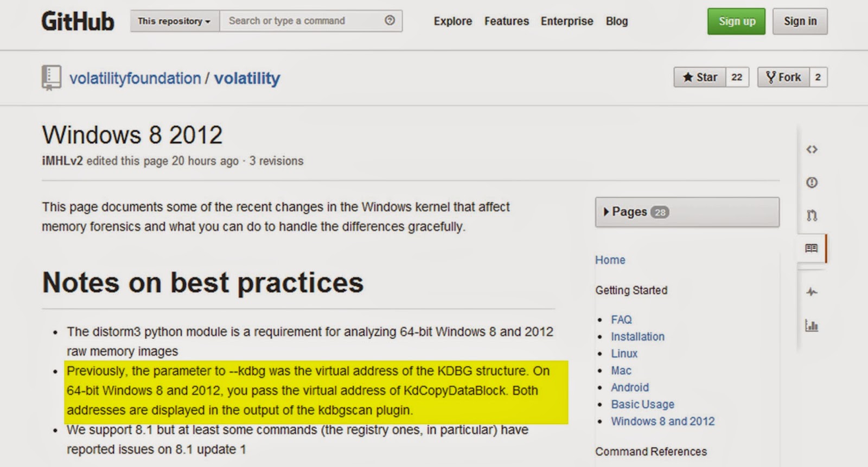Open the 'This repository' search scope dropdown

coord(174,21)
